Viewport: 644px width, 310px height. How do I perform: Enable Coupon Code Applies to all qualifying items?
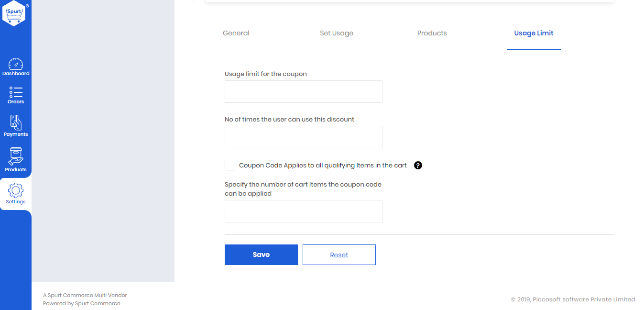coord(229,166)
